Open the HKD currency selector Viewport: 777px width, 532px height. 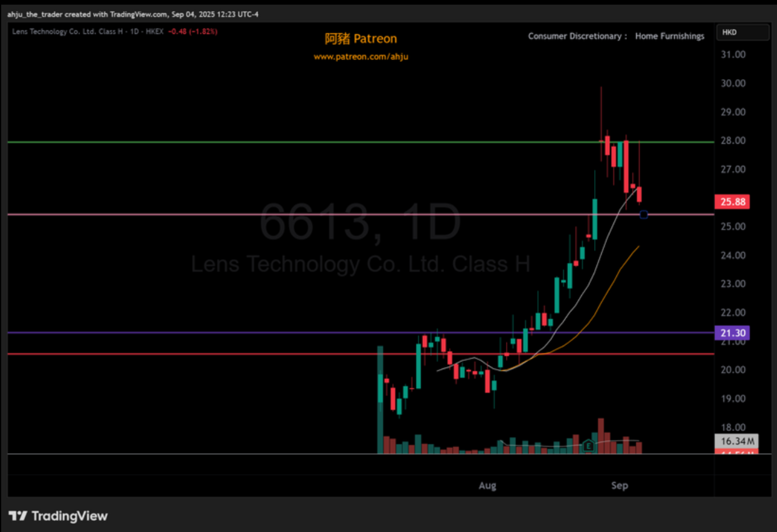[742, 32]
